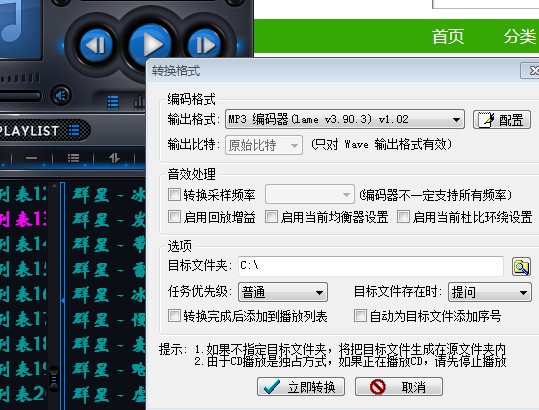539x410 pixels.
Task: Open the 任务优先级 普通 dropdown
Action: (283, 292)
